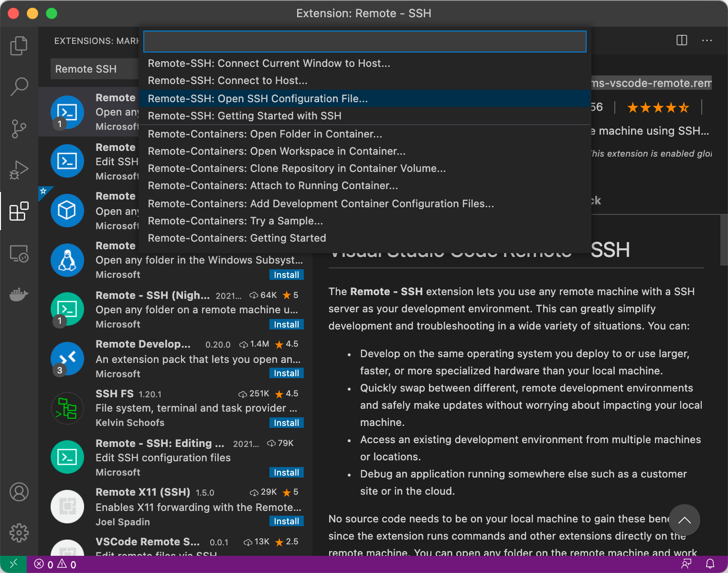Click the Remote Development extension pack icon
The height and width of the screenshot is (573, 728).
[67, 359]
